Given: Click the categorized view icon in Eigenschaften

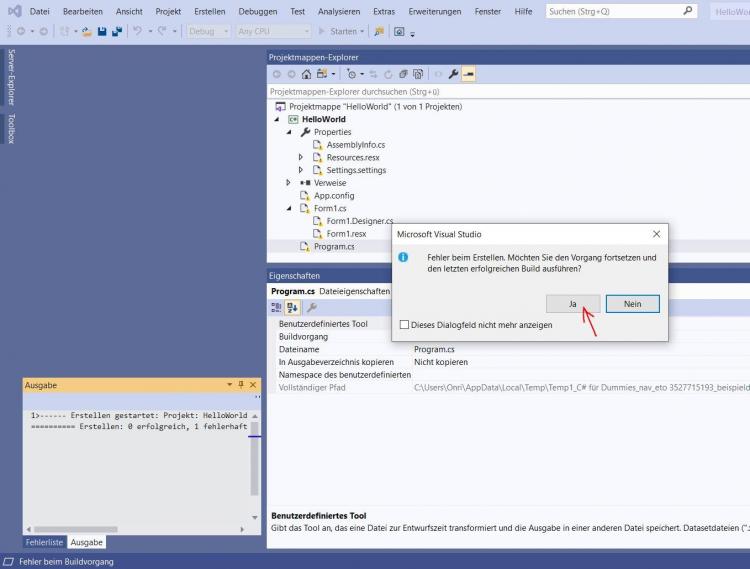Looking at the screenshot, I should click(276, 307).
